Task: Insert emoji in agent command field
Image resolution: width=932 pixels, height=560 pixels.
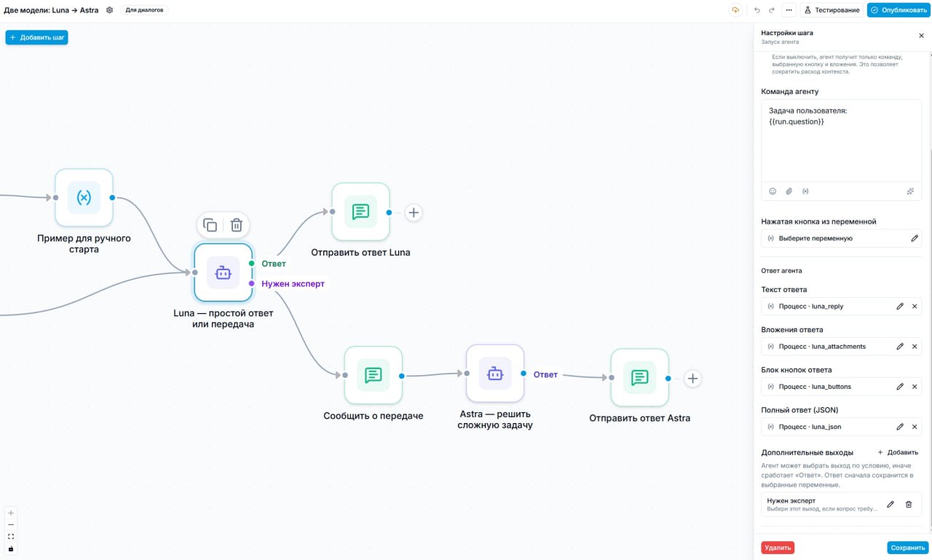Action: pos(773,191)
